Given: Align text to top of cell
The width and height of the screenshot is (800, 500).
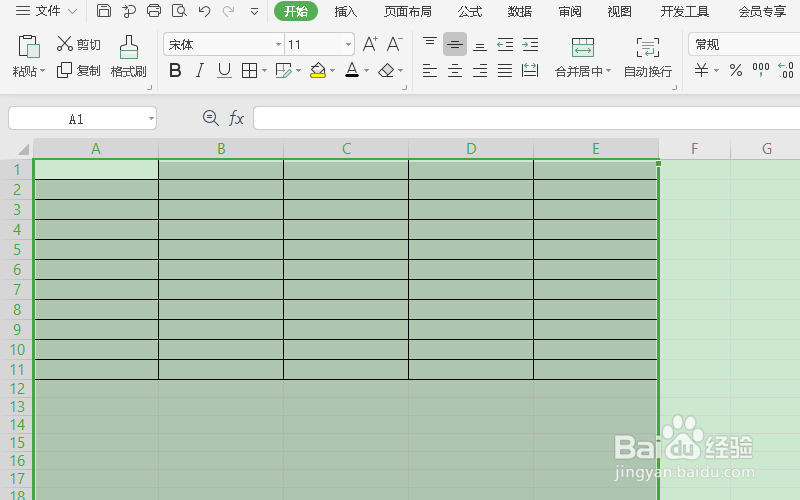Looking at the screenshot, I should [x=430, y=44].
